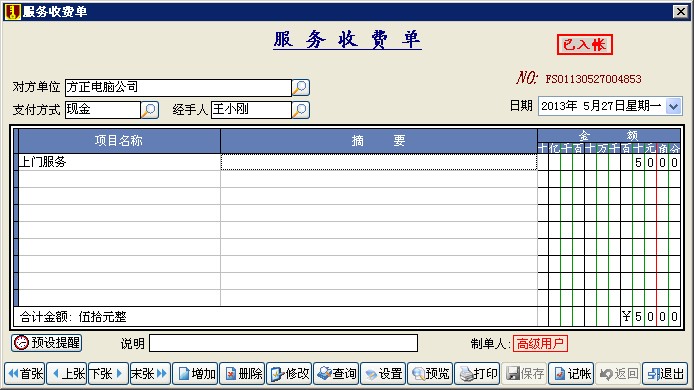Open the 预设提醒 clock reminder button
This screenshot has height=390, width=694.
46,343
